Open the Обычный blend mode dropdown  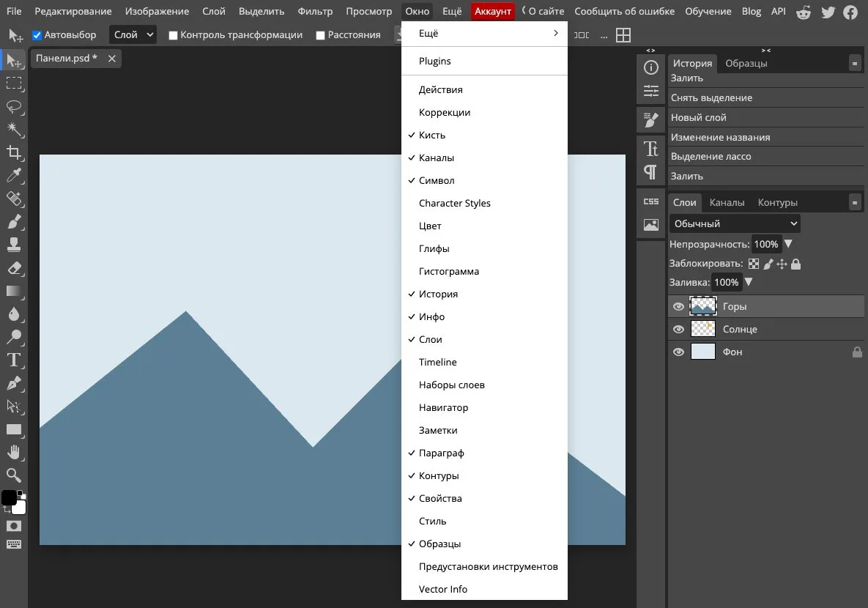coord(735,223)
